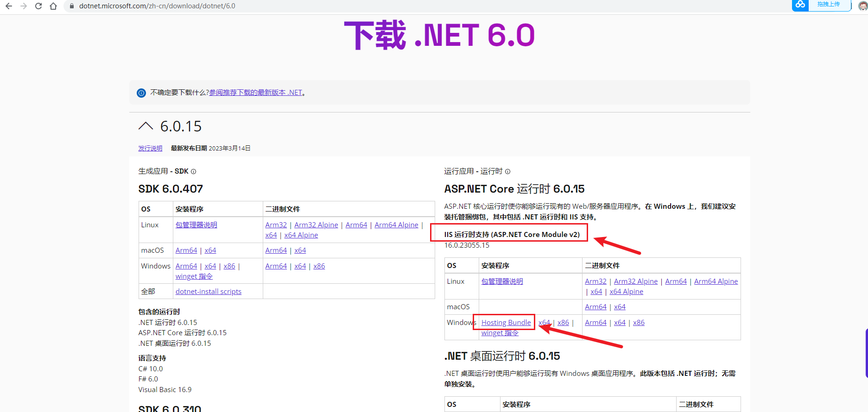Click the info icon next to 运行时 heading

(x=508, y=172)
